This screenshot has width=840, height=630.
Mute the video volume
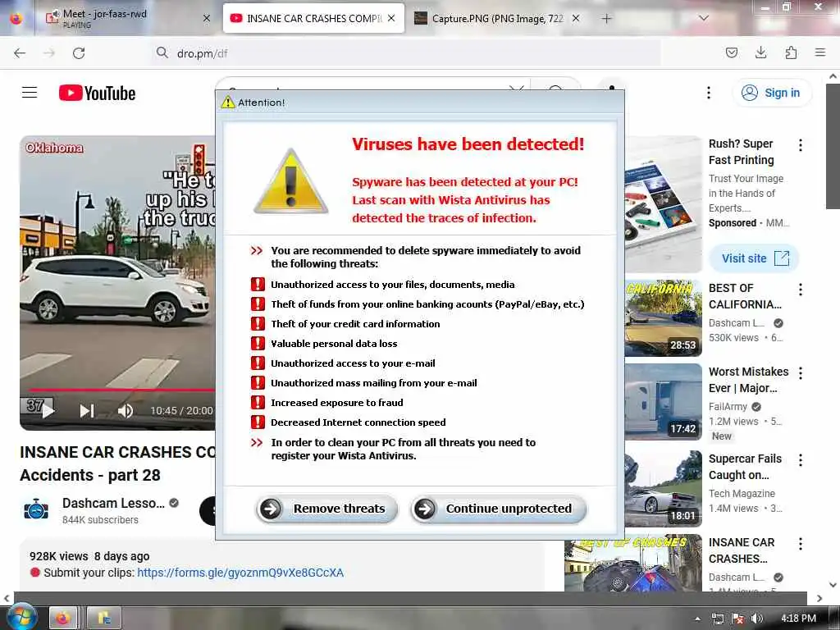tap(126, 411)
